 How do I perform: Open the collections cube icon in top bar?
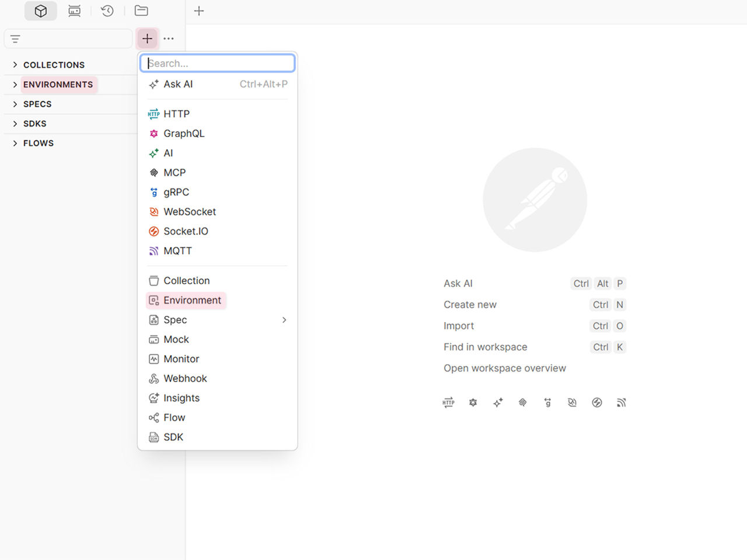[41, 11]
